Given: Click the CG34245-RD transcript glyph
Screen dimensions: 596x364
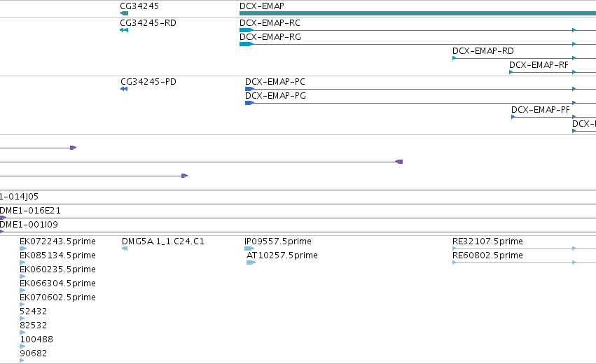Looking at the screenshot, I should (x=124, y=30).
